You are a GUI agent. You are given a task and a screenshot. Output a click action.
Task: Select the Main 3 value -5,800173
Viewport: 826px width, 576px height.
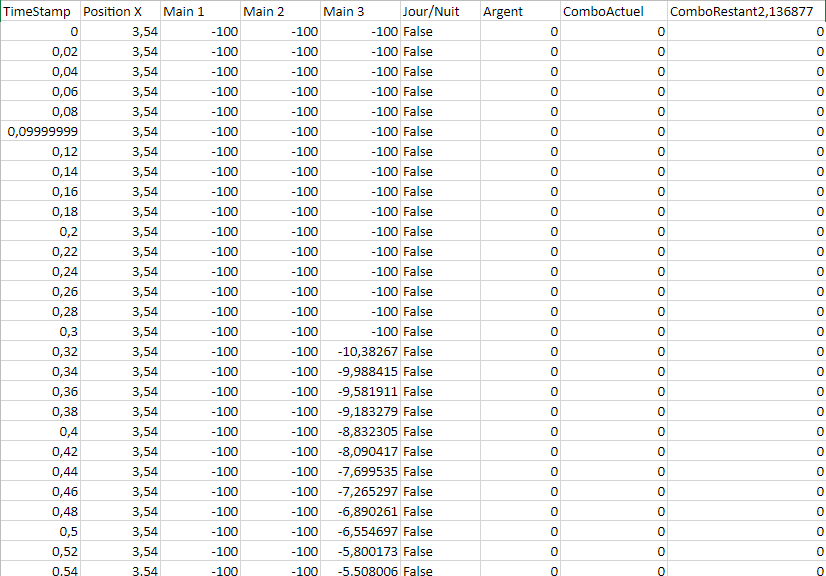[361, 552]
